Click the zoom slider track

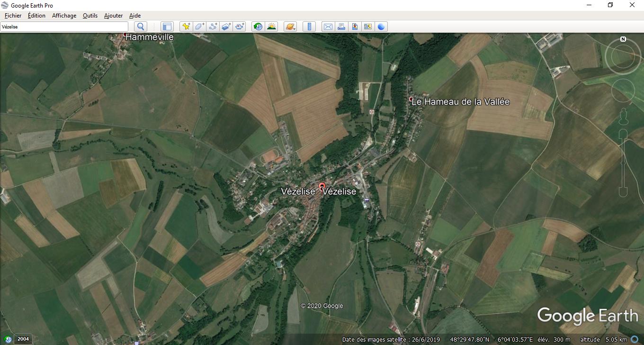pyautogui.click(x=623, y=163)
